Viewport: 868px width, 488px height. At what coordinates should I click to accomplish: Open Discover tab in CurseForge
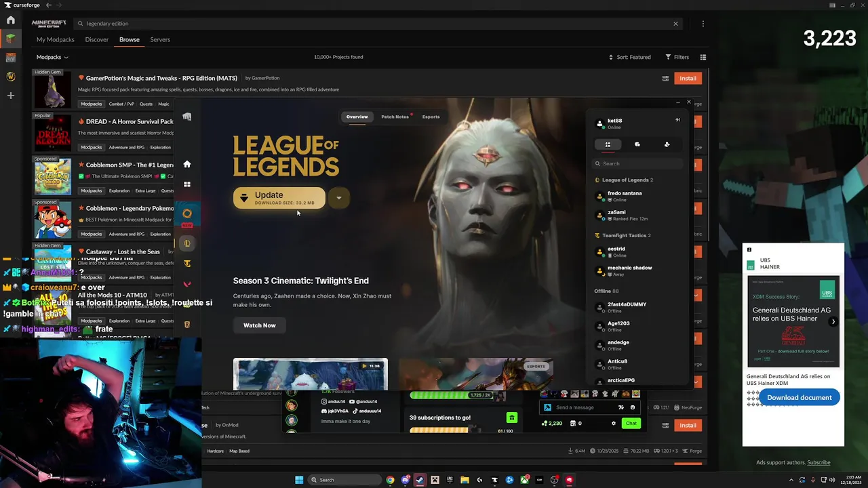pyautogui.click(x=96, y=40)
